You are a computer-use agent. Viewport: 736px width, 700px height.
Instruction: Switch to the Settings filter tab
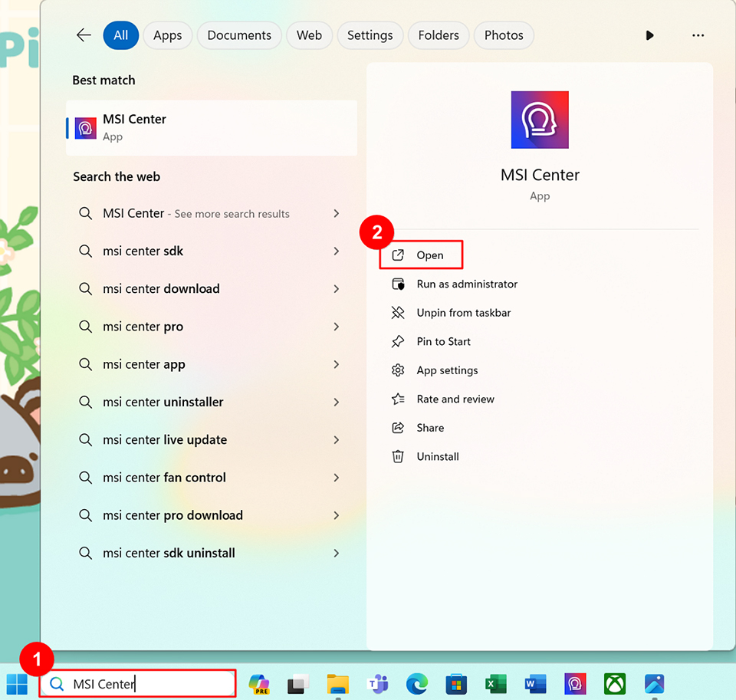[x=370, y=35]
